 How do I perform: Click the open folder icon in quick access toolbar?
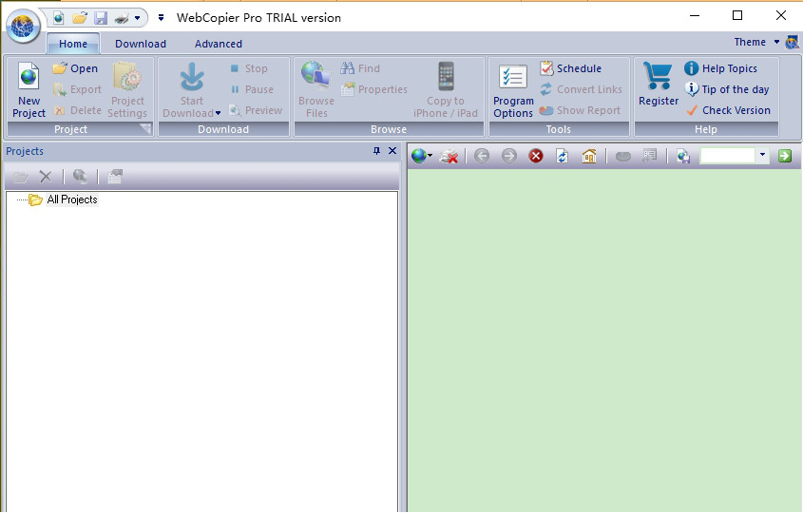[x=80, y=18]
